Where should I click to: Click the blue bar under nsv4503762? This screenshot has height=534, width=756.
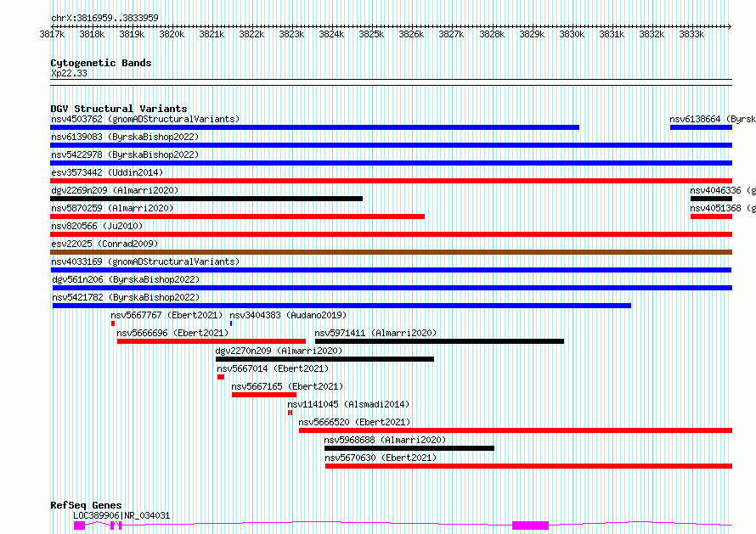(x=315, y=127)
